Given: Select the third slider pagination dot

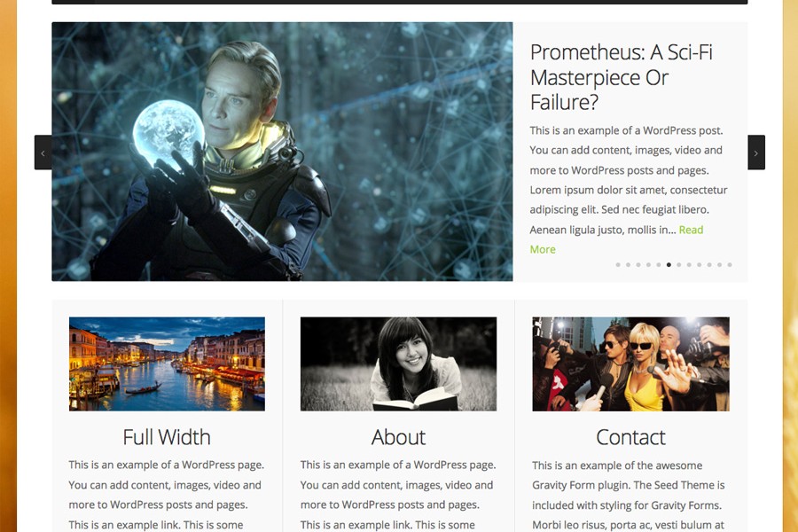Looking at the screenshot, I should click(638, 265).
